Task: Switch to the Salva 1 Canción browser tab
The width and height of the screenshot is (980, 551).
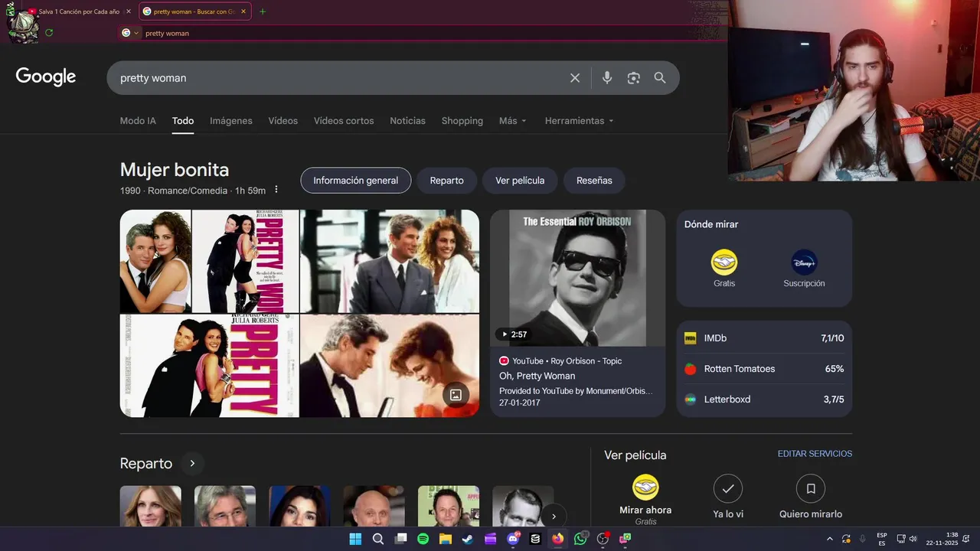Action: click(81, 11)
